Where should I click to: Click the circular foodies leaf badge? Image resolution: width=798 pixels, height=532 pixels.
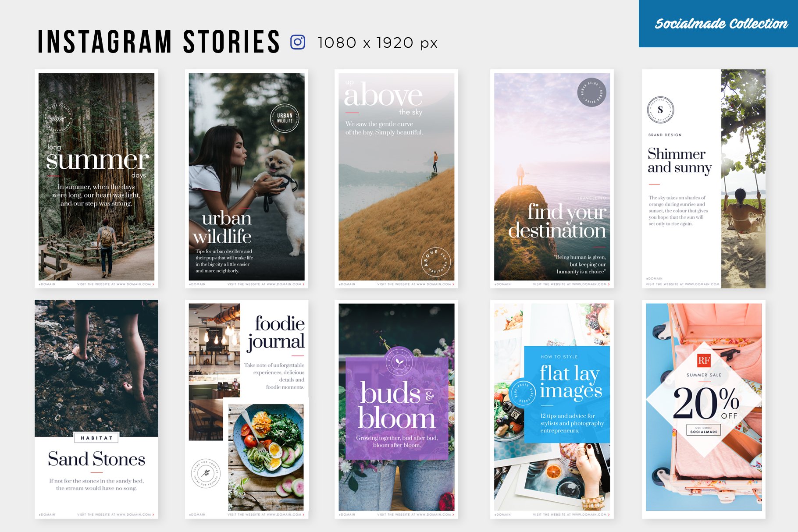coord(206,473)
